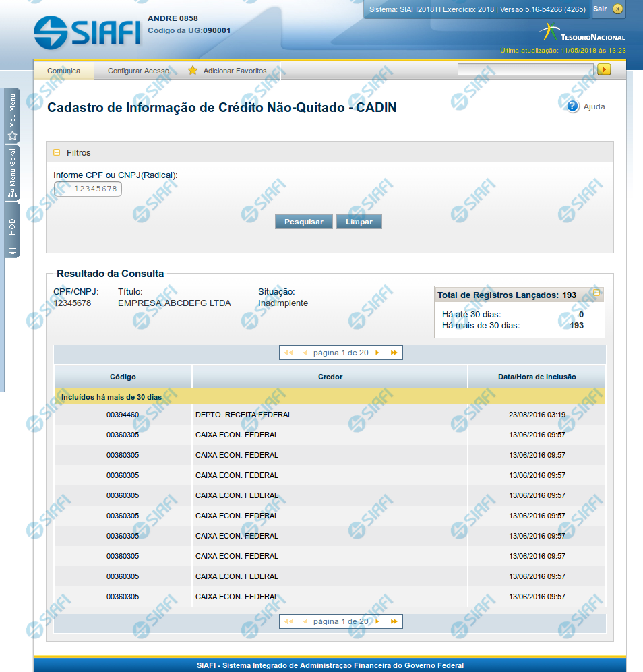Click the Ajuda help icon
Viewport: 643px width, 672px height.
point(573,106)
